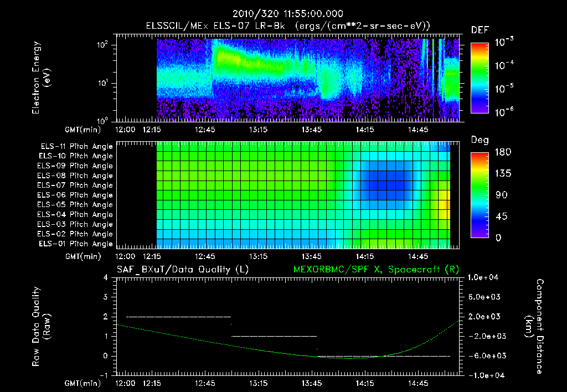
Task: Click 'GMT(min)' under the electron energy spectrogram
Action: [83, 130]
